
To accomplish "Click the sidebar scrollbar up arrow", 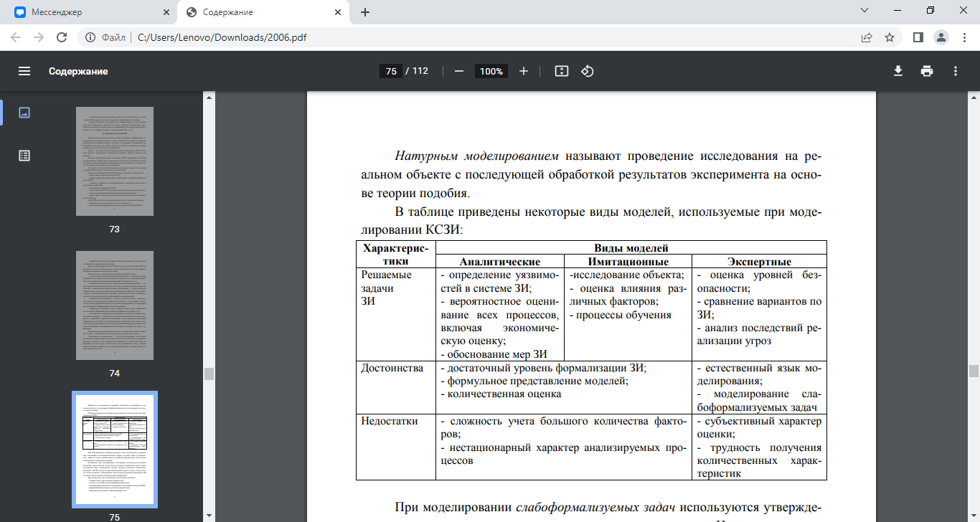I will (209, 96).
